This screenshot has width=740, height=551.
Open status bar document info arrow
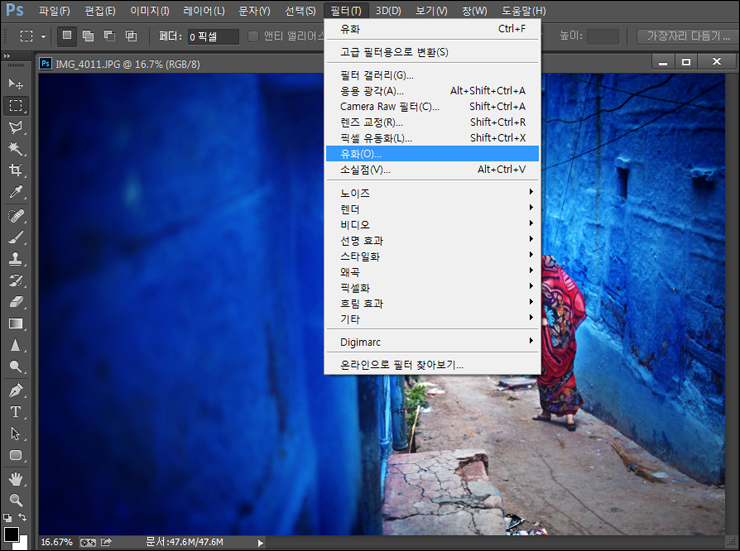[260, 543]
